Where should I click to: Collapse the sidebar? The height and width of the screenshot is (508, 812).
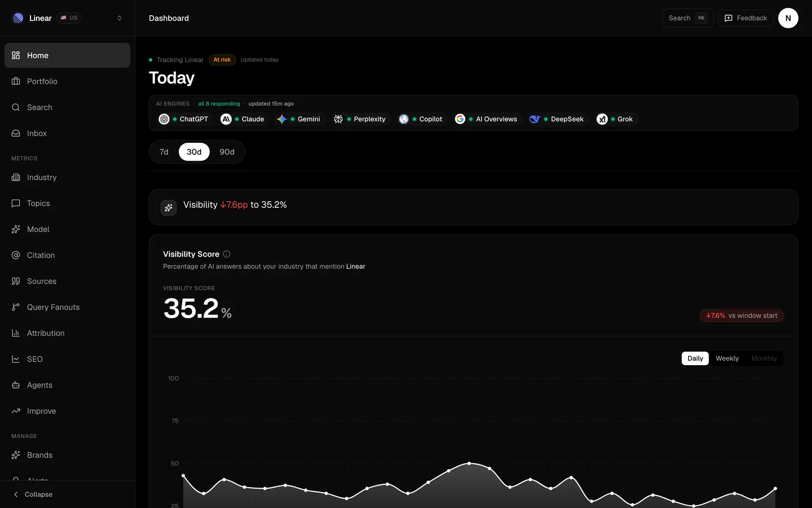tap(33, 494)
